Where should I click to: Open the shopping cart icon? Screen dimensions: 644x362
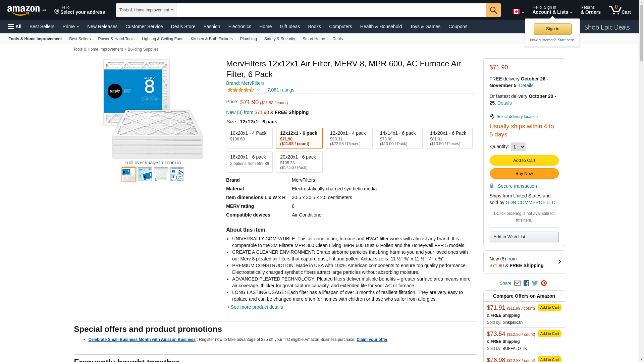(x=619, y=10)
